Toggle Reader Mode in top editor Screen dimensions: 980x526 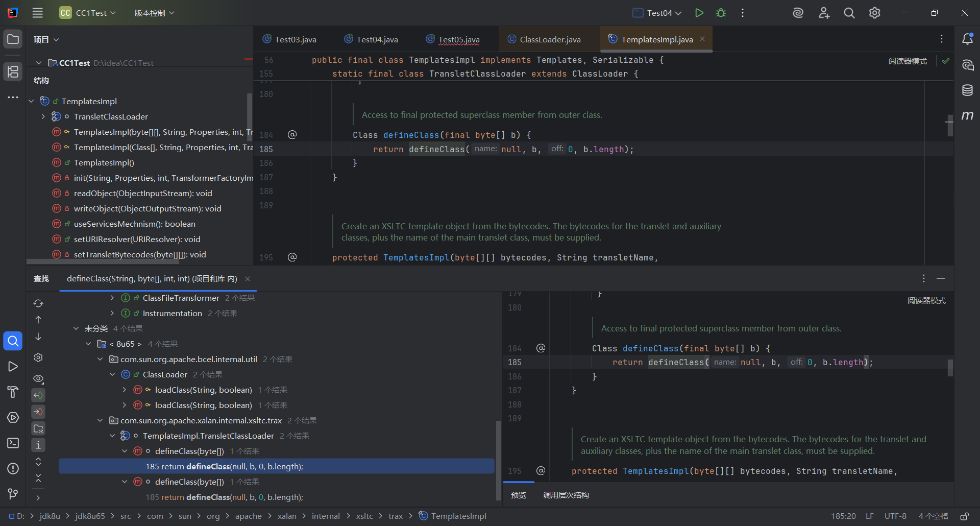[x=908, y=61]
